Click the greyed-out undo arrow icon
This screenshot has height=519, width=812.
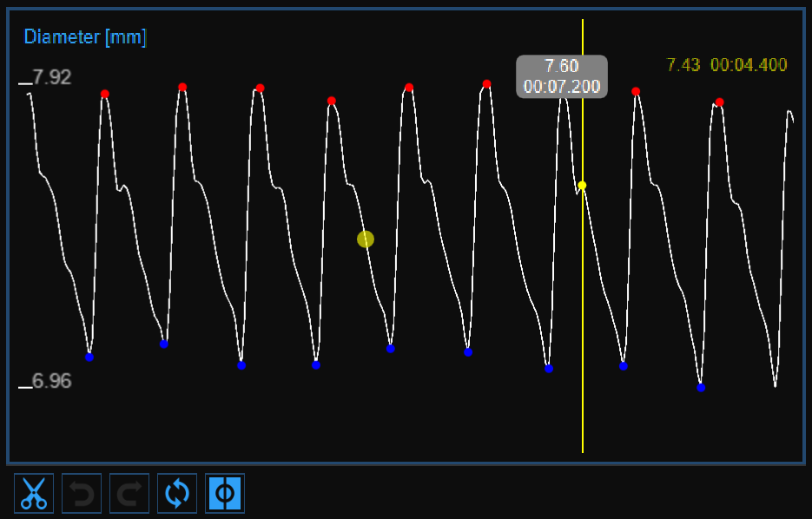point(82,493)
